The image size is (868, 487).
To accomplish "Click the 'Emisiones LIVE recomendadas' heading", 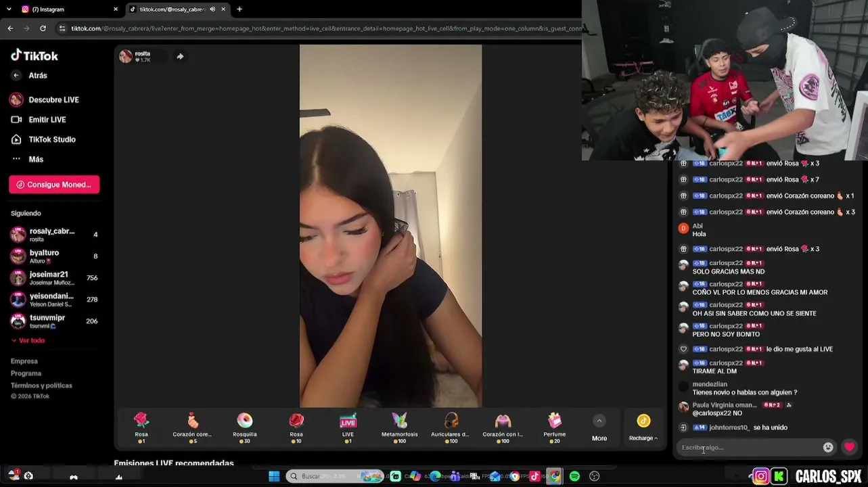I will click(174, 463).
